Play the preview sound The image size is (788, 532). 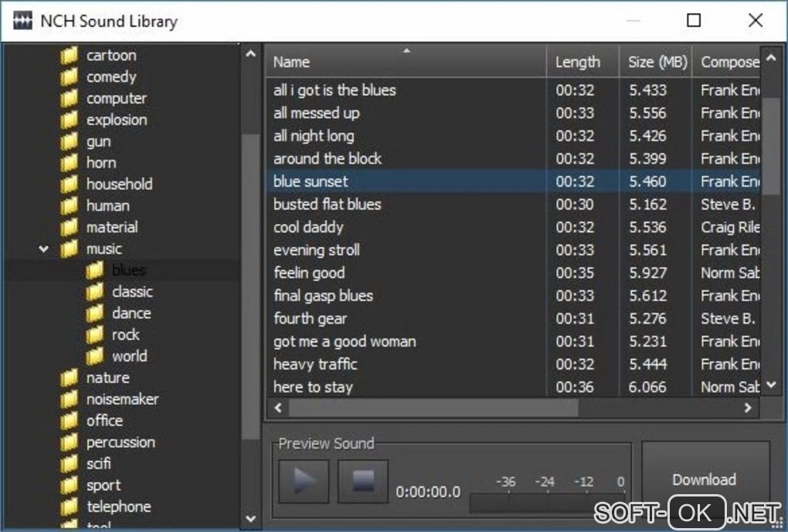pos(304,481)
